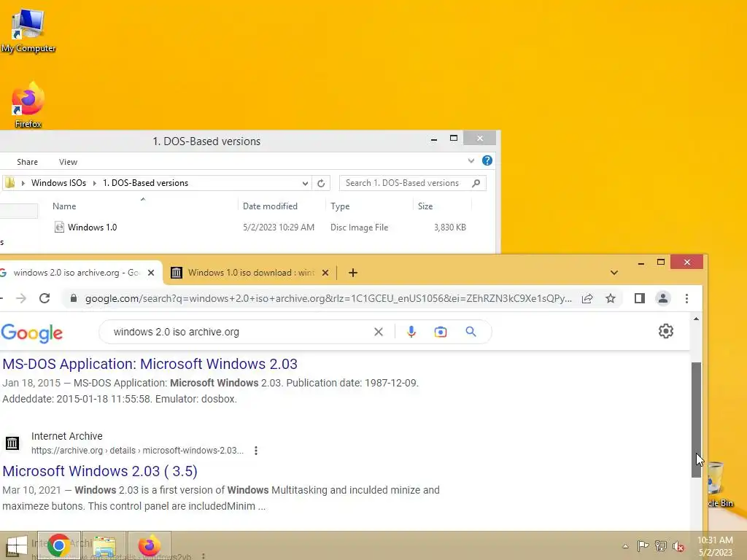This screenshot has width=747, height=560.
Task: Open Firefox from the taskbar
Action: (149, 545)
